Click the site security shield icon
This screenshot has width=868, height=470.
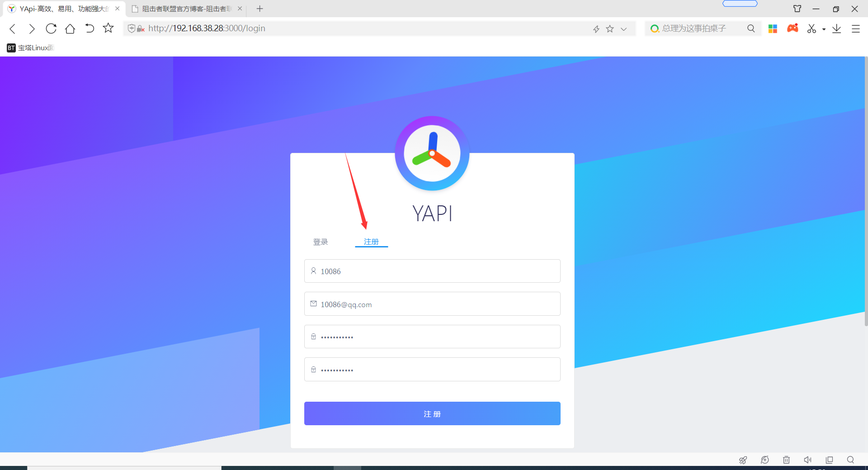(132, 28)
